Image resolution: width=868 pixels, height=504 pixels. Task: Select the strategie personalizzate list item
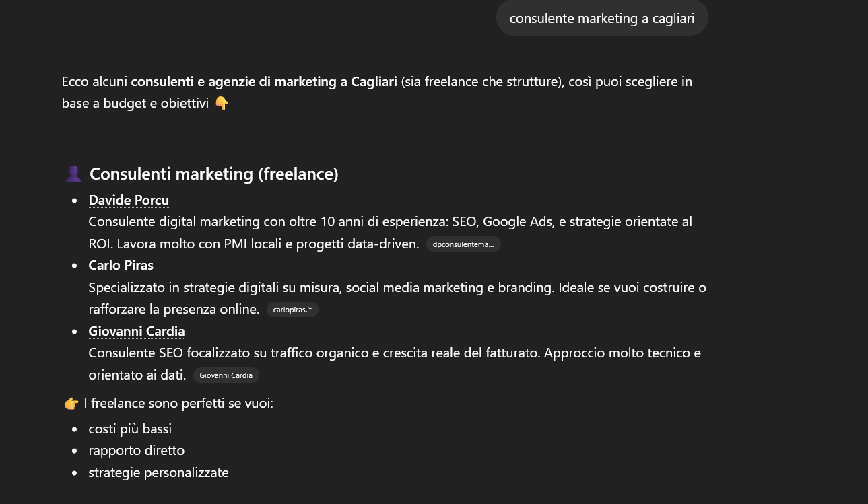click(158, 472)
